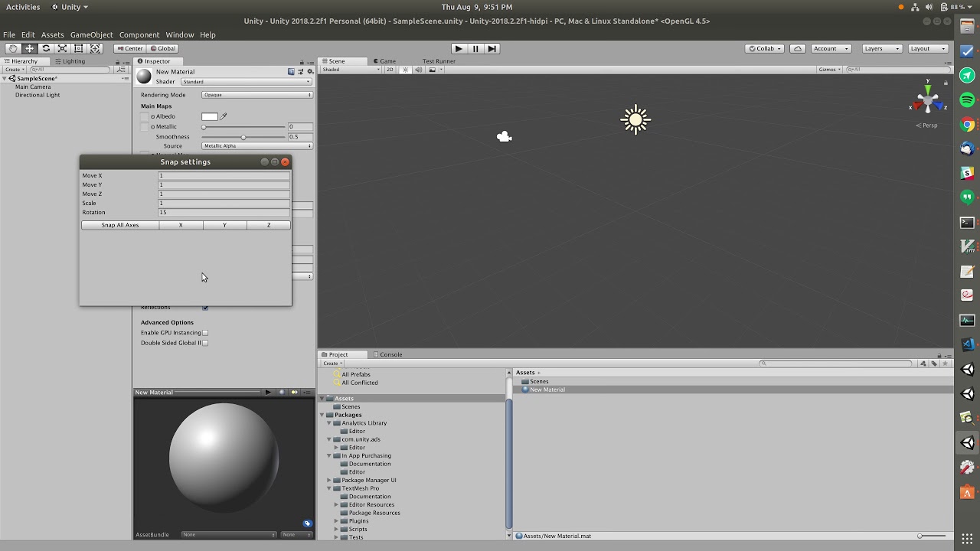This screenshot has width=980, height=551.
Task: Toggle scene audio speaker icon
Action: pos(418,70)
